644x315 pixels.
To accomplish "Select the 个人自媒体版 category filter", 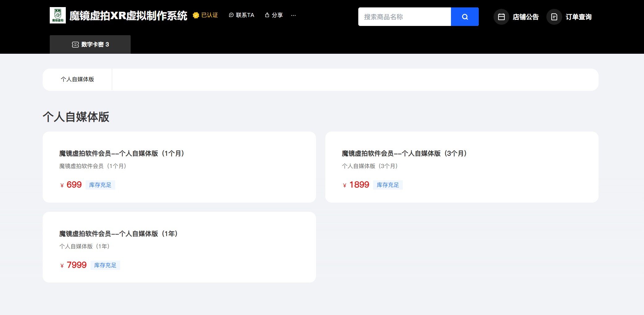I will pos(77,79).
